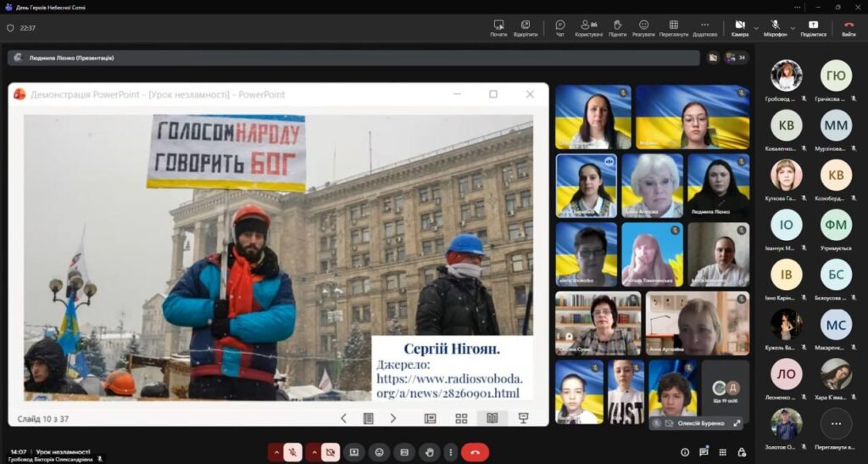Click Почати in the meeting toolbar
Image resolution: width=868 pixels, height=464 pixels.
point(498,27)
